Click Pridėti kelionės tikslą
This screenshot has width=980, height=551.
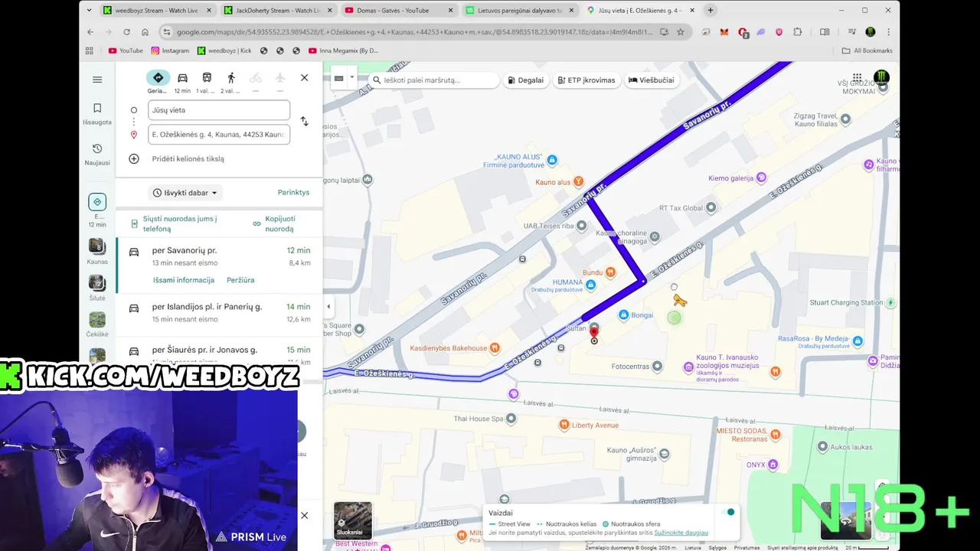(x=188, y=158)
